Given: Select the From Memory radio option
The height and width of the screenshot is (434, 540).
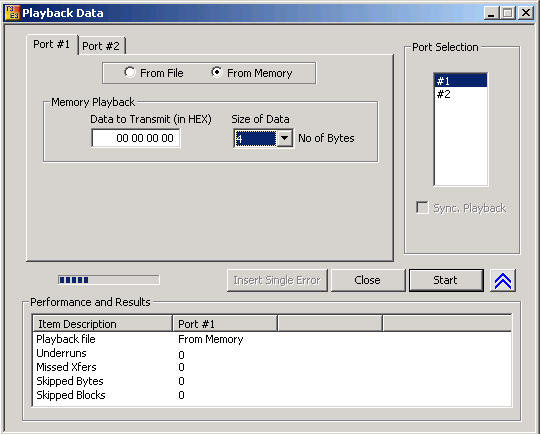Looking at the screenshot, I should tap(217, 72).
